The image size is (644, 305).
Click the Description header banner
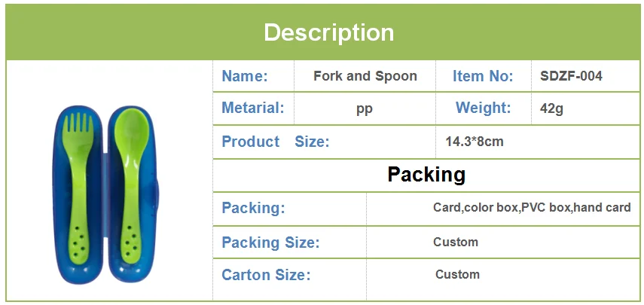[322, 32]
